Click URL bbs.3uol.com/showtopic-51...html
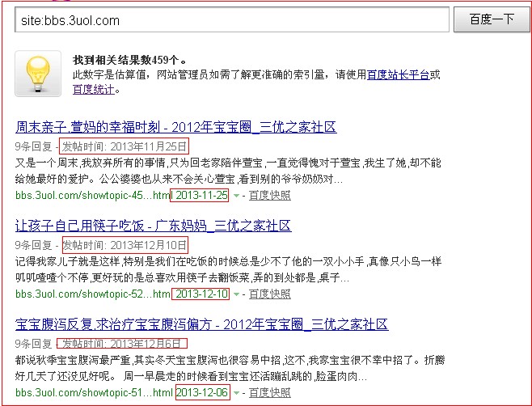The image size is (532, 406). (x=94, y=392)
